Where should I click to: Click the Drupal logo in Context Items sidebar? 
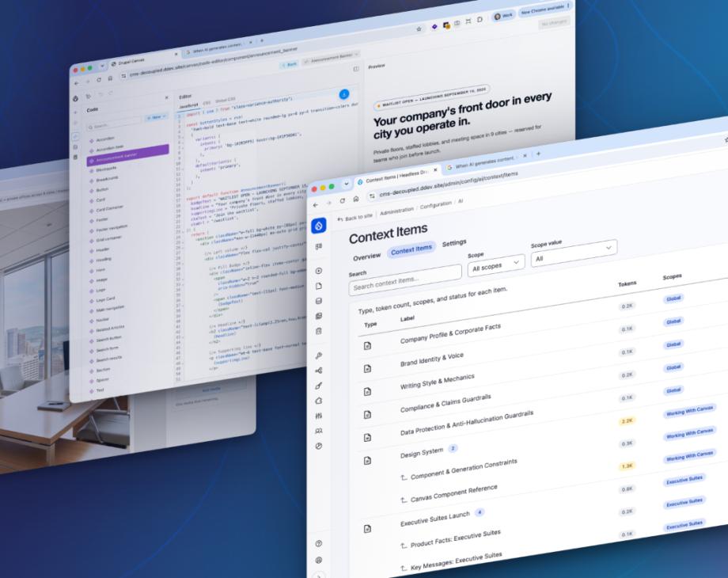pos(318,226)
